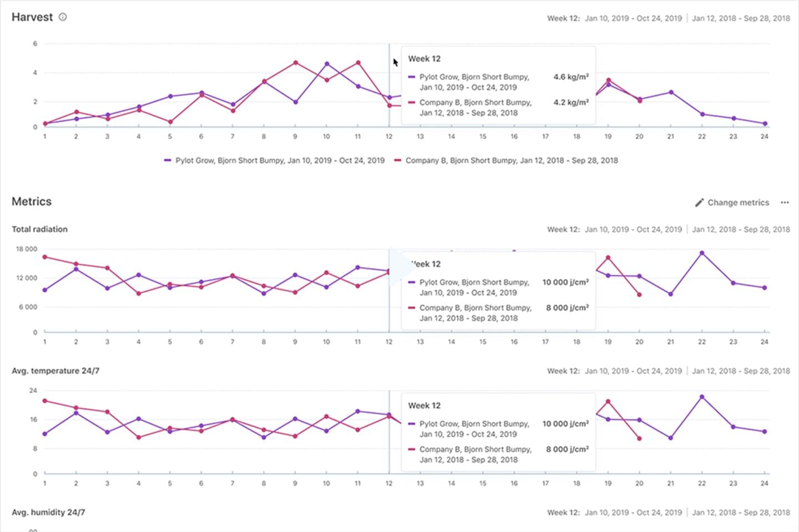The image size is (799, 532).
Task: Open the Metrics three-dots menu
Action: tap(785, 202)
